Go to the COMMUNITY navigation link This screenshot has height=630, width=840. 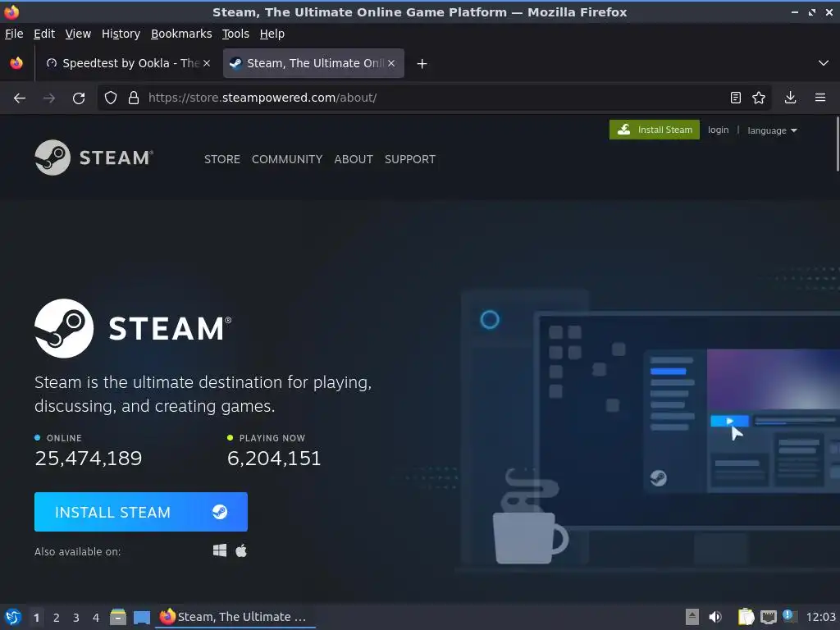point(287,159)
